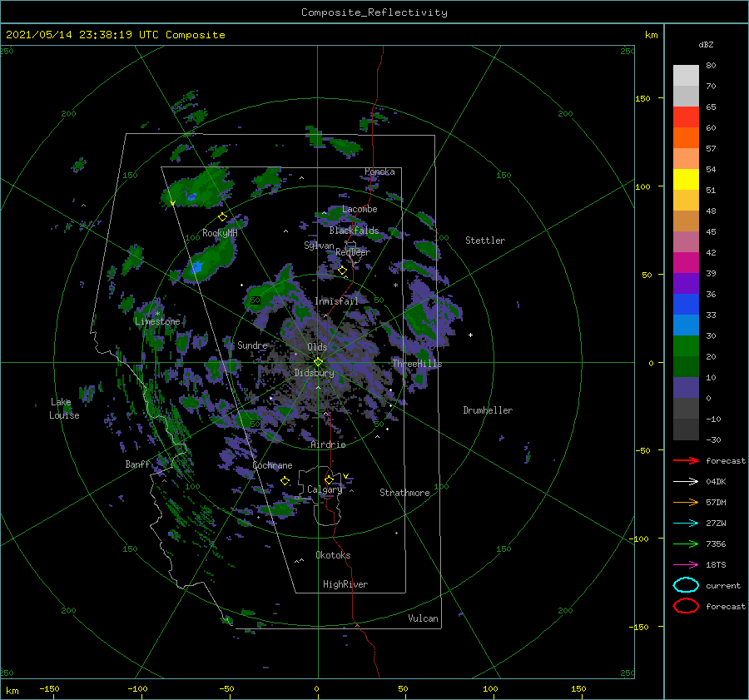
Task: Click the 'Ponoka' city label
Action: [379, 171]
